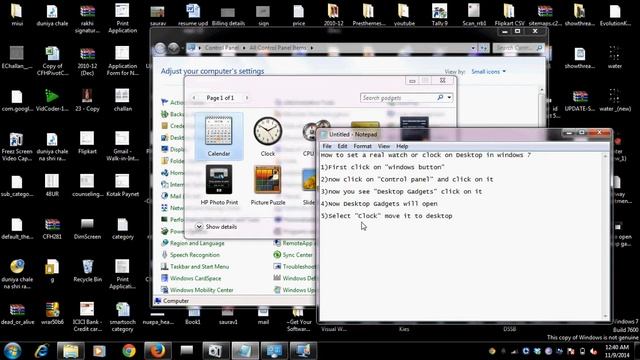Refresh the Control Panel address bar
640x360 pixels.
[x=483, y=48]
